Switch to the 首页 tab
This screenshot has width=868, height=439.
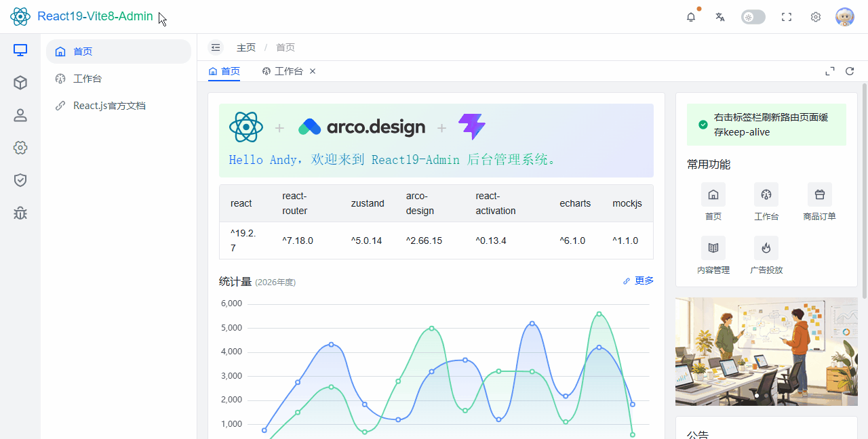tap(224, 71)
